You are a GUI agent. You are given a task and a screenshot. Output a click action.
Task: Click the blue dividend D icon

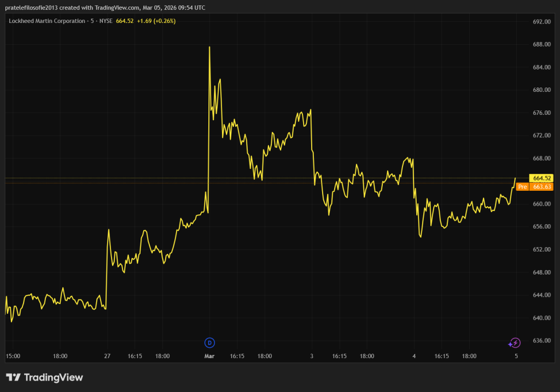click(x=209, y=343)
